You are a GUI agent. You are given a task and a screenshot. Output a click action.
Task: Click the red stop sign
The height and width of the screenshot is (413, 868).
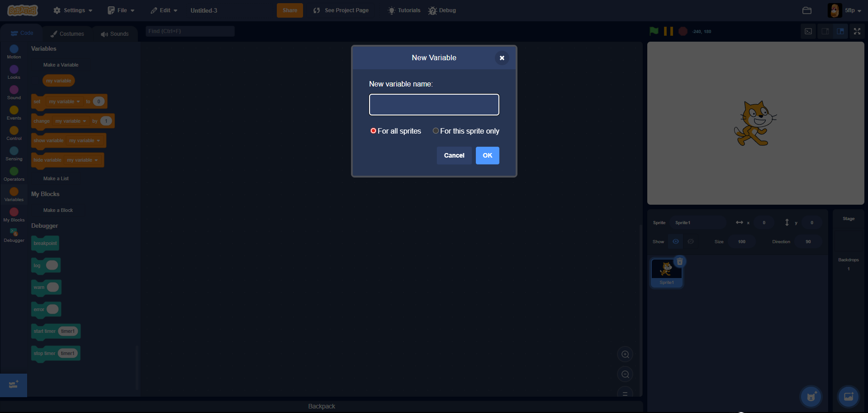pyautogui.click(x=683, y=31)
